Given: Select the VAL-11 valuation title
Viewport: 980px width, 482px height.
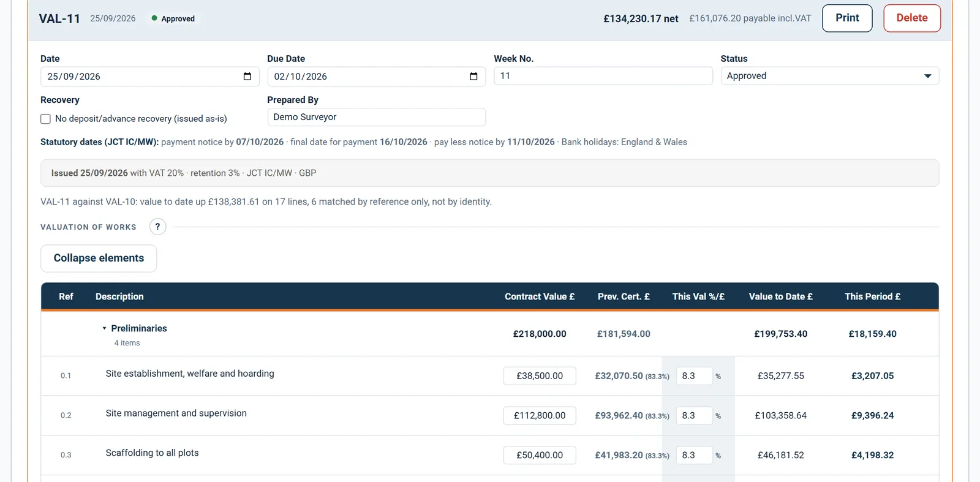Looking at the screenshot, I should tap(59, 19).
